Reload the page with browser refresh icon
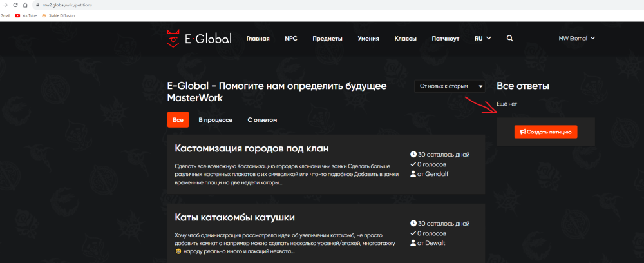This screenshot has width=644, height=263. pyautogui.click(x=15, y=5)
